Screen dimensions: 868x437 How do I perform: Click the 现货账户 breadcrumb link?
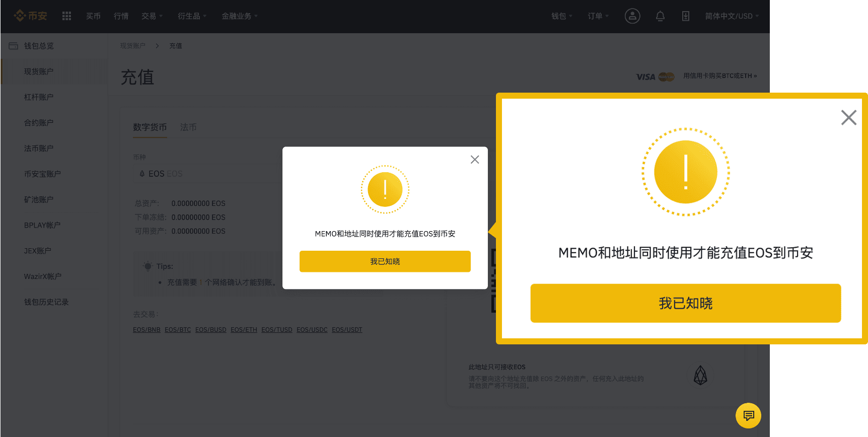[132, 46]
